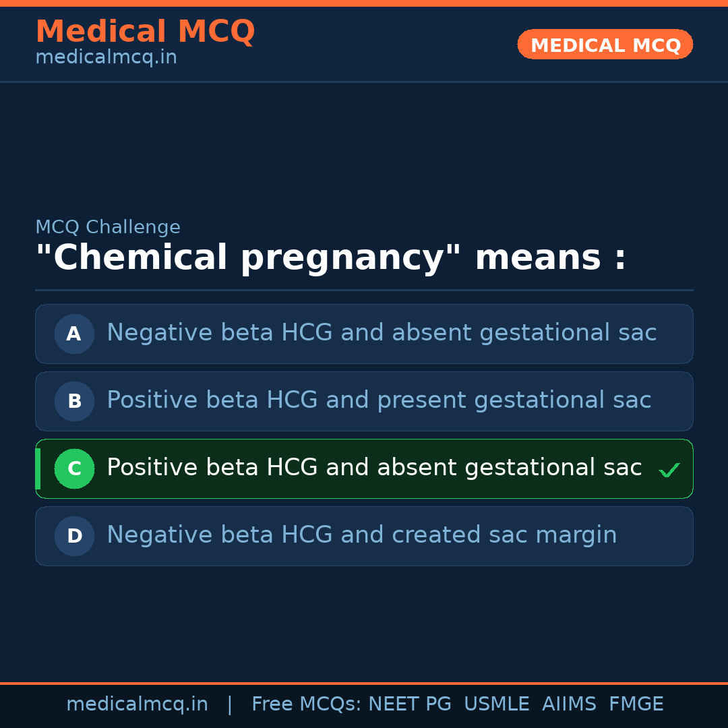Click the letter A circle badge

tap(74, 334)
